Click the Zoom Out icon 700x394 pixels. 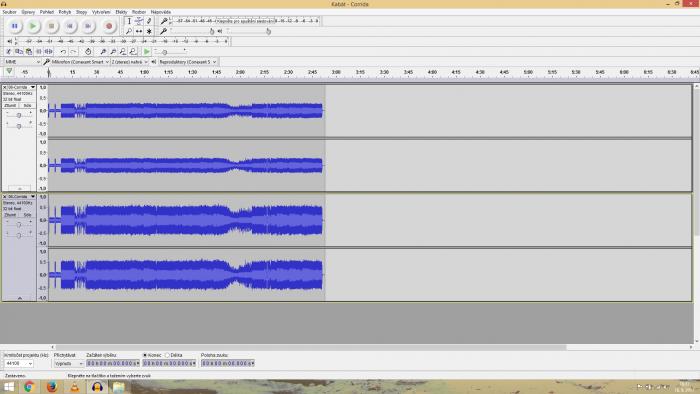click(x=113, y=52)
